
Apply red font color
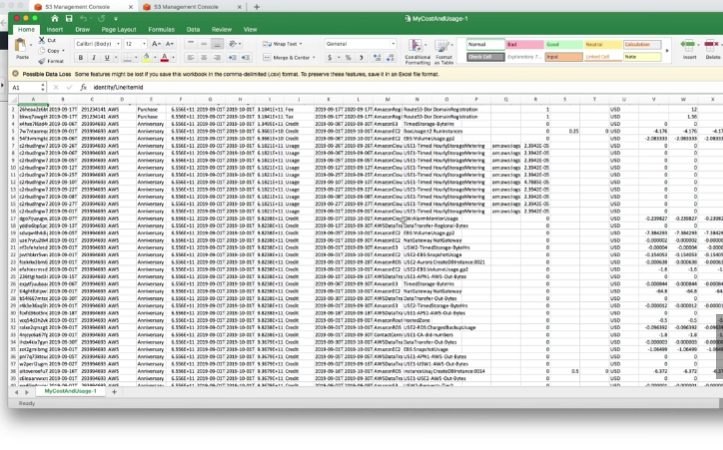click(x=164, y=58)
